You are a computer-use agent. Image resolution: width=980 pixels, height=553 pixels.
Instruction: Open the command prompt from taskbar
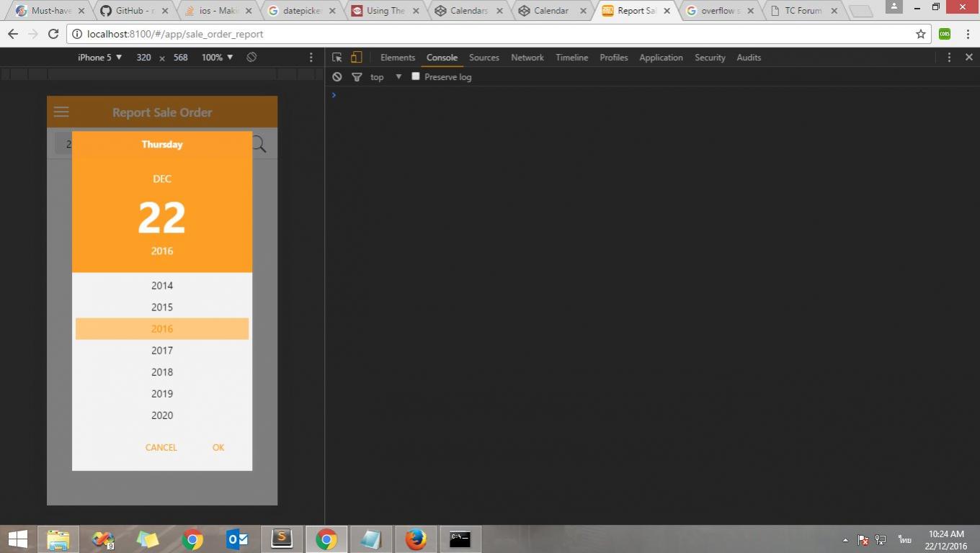pyautogui.click(x=460, y=539)
